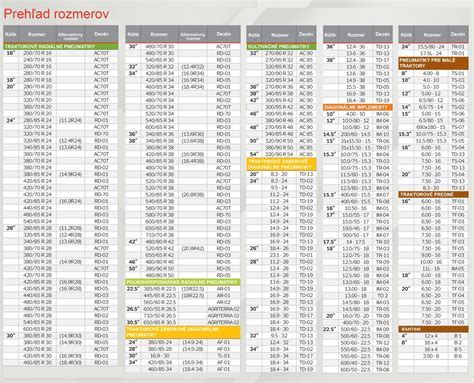The width and height of the screenshot is (474, 383).
Task: Select the green 'Kultivačné pneumatiky' heading
Action: tap(281, 46)
